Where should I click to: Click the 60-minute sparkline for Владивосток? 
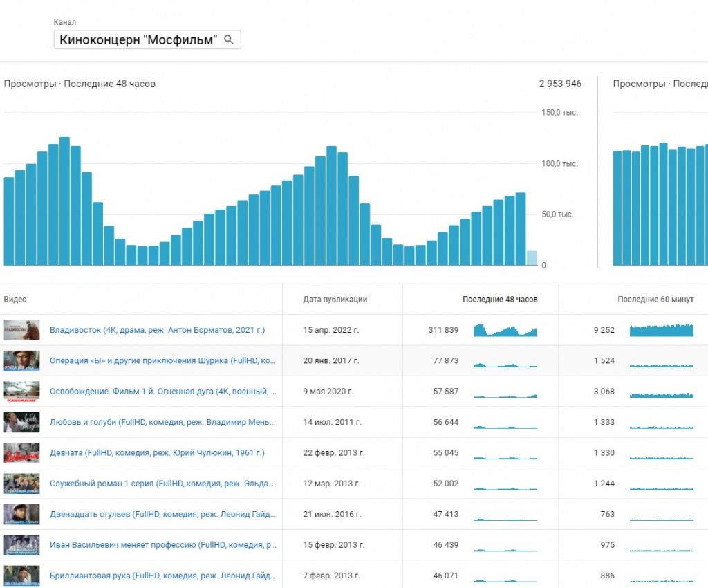click(x=662, y=330)
